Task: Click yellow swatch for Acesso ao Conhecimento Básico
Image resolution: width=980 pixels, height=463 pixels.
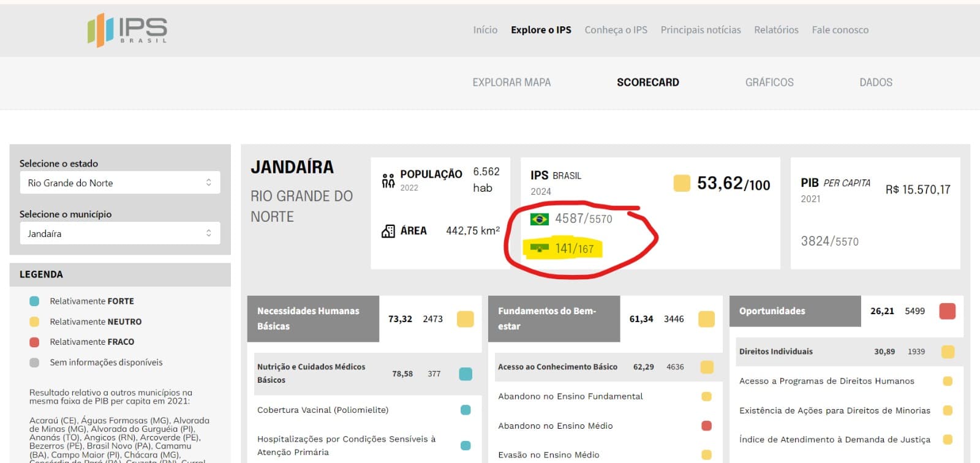Action: [707, 367]
